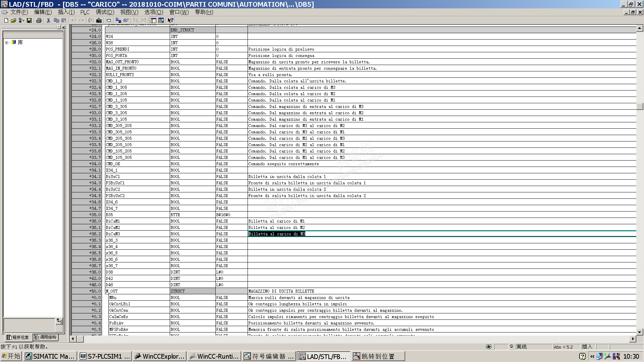Switch to the 程序元素 tab
The height and width of the screenshot is (362, 644).
[x=18, y=337]
